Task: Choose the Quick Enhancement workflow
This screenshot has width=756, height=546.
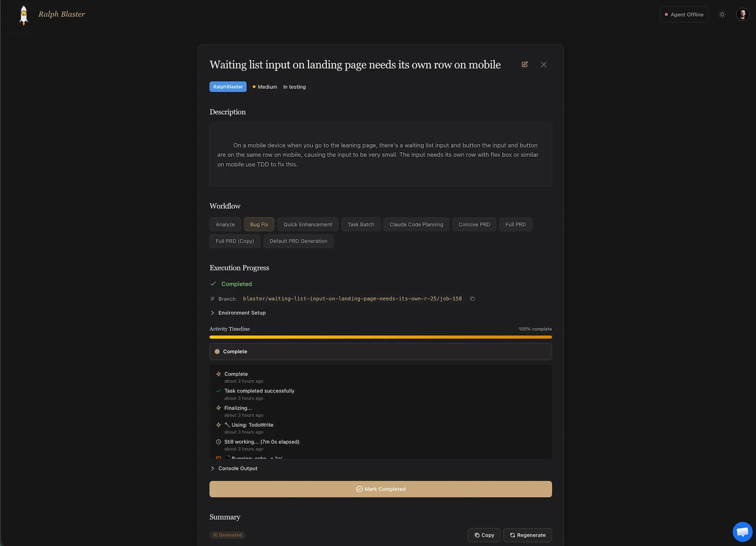Action: pyautogui.click(x=308, y=224)
